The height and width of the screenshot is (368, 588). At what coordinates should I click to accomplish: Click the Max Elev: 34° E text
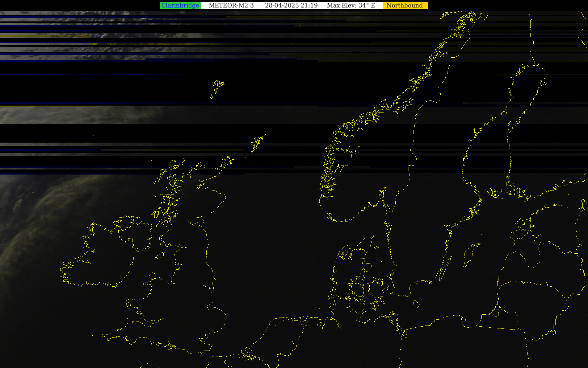pyautogui.click(x=351, y=6)
